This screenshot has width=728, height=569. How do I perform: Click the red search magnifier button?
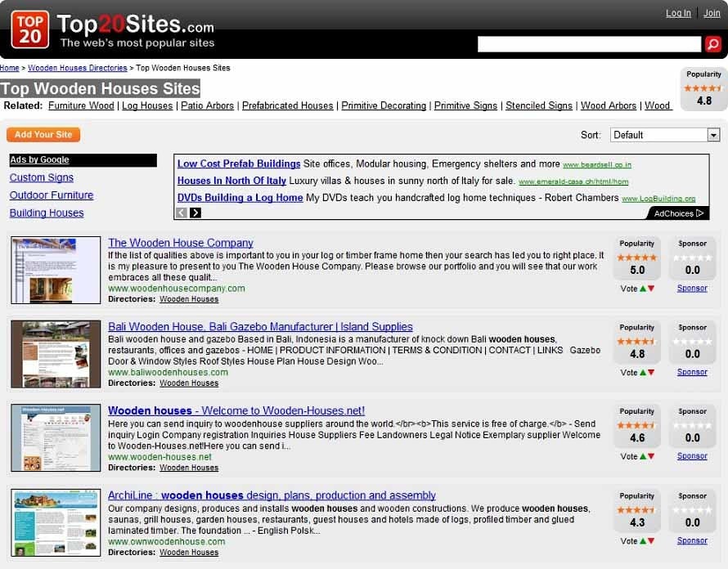tap(713, 44)
